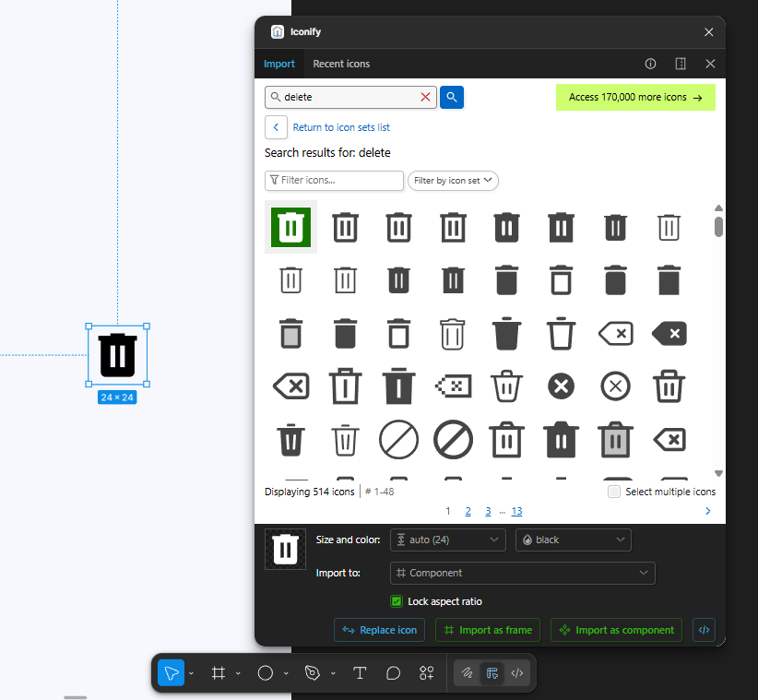This screenshot has width=758, height=700.
Task: Open the Iconify info icon
Action: click(x=650, y=64)
